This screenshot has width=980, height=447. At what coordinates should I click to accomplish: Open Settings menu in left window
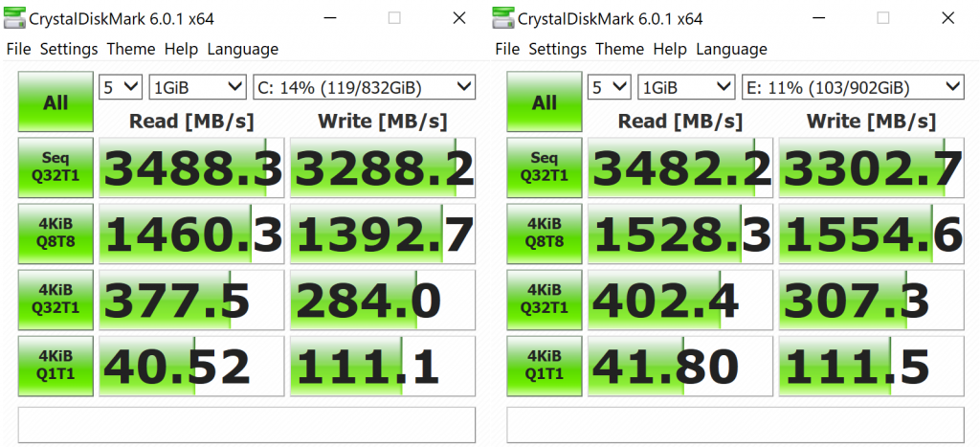click(x=69, y=49)
